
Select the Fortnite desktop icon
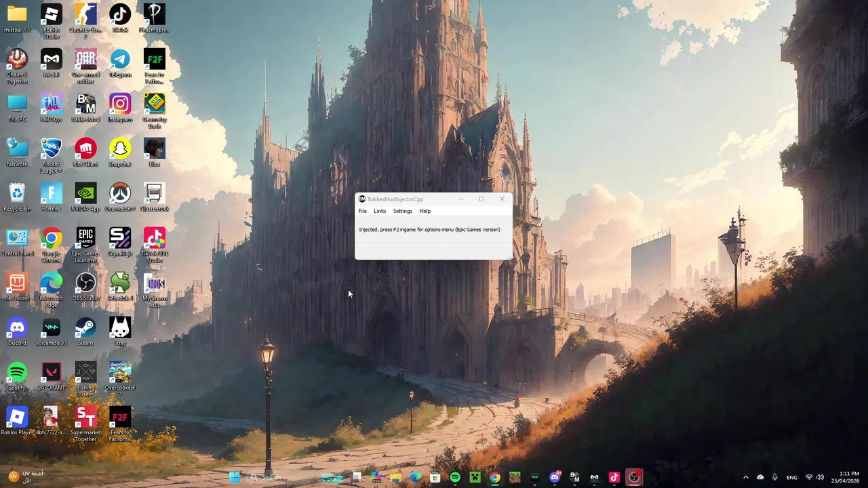(x=52, y=197)
